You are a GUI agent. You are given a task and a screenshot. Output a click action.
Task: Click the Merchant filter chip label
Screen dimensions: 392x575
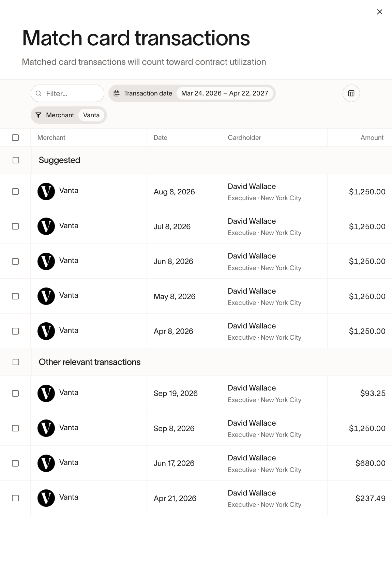(60, 115)
